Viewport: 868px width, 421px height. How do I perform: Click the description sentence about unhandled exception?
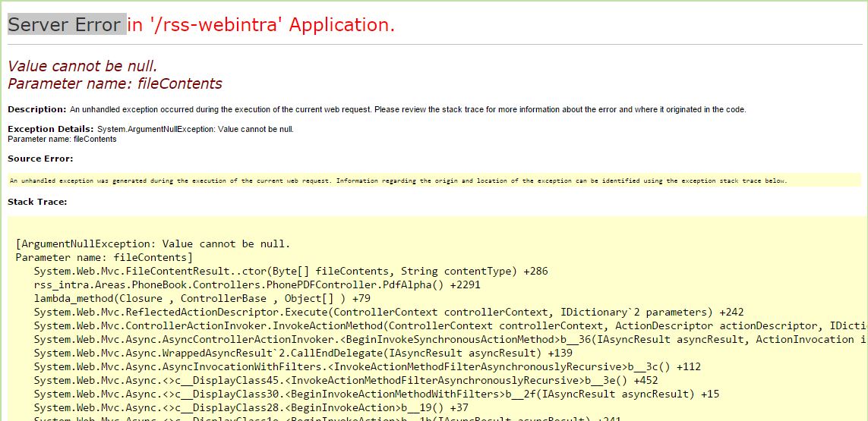408,109
